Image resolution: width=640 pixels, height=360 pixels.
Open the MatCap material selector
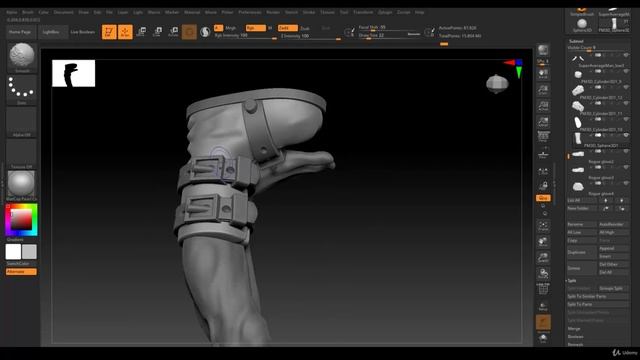(x=22, y=185)
